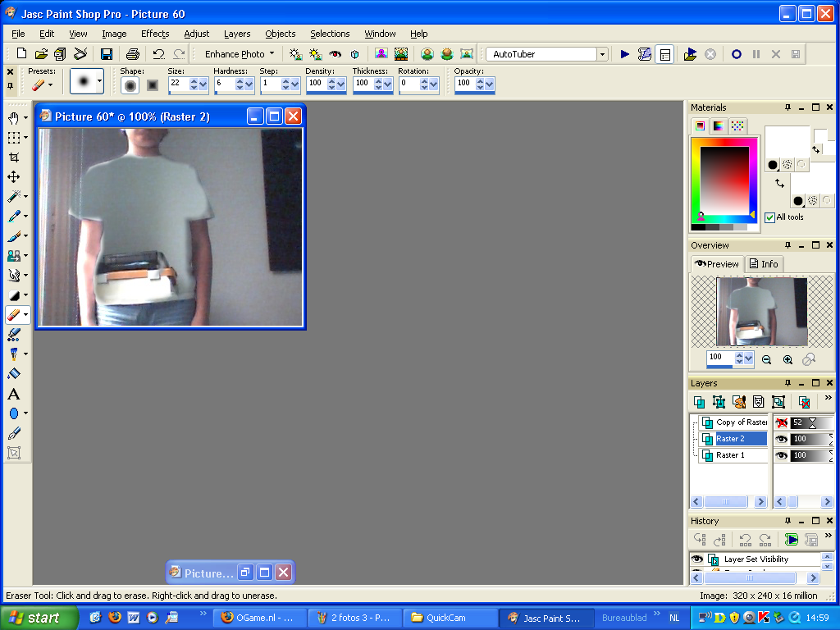
Task: Select the Text tool
Action: tap(13, 394)
